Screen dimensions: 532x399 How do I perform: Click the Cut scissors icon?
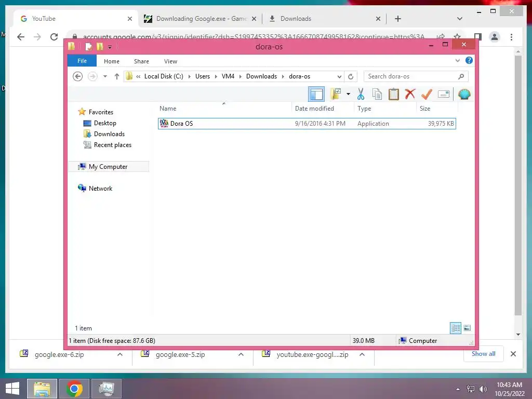(361, 94)
